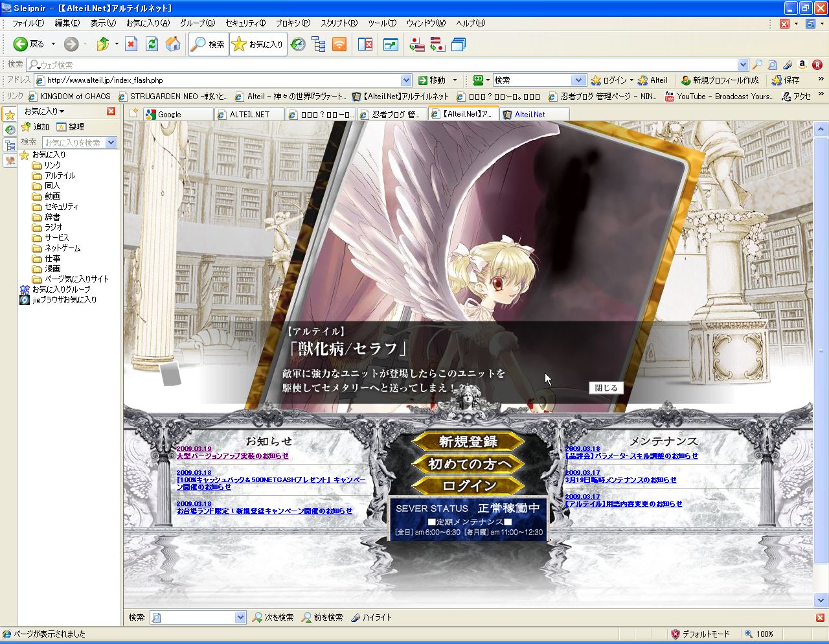Click the highlighter pen icon on the search bar
The height and width of the screenshot is (644, 829).
click(788, 65)
